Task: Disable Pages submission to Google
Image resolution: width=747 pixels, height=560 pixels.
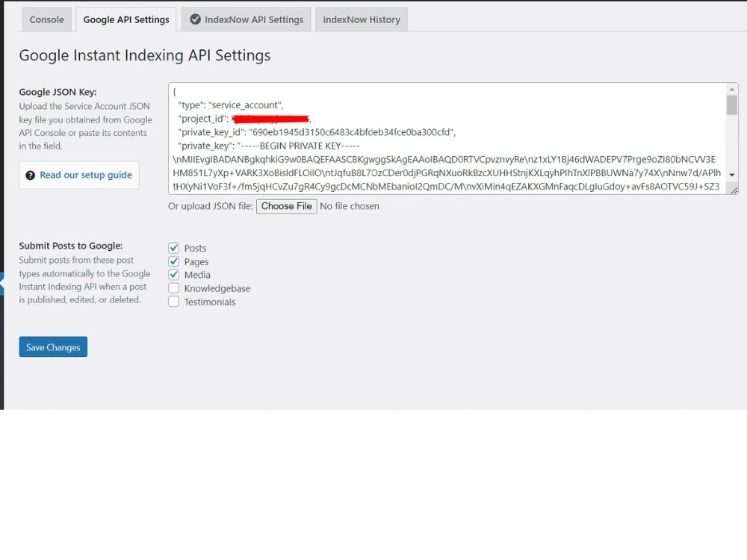Action: (173, 261)
